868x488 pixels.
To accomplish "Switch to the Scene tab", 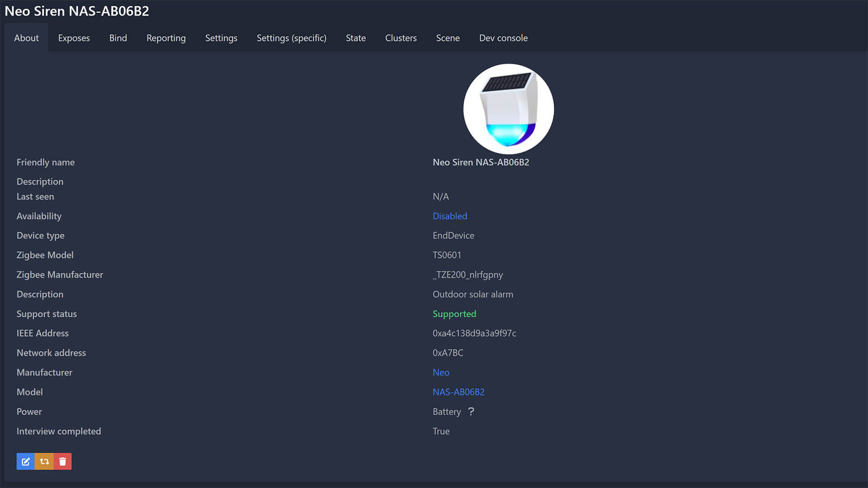I will pyautogui.click(x=448, y=38).
